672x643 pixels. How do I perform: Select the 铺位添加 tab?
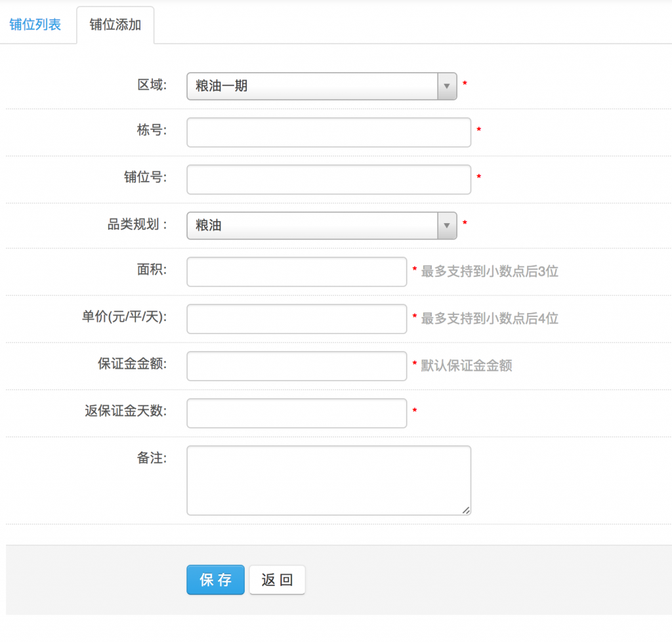pyautogui.click(x=115, y=25)
